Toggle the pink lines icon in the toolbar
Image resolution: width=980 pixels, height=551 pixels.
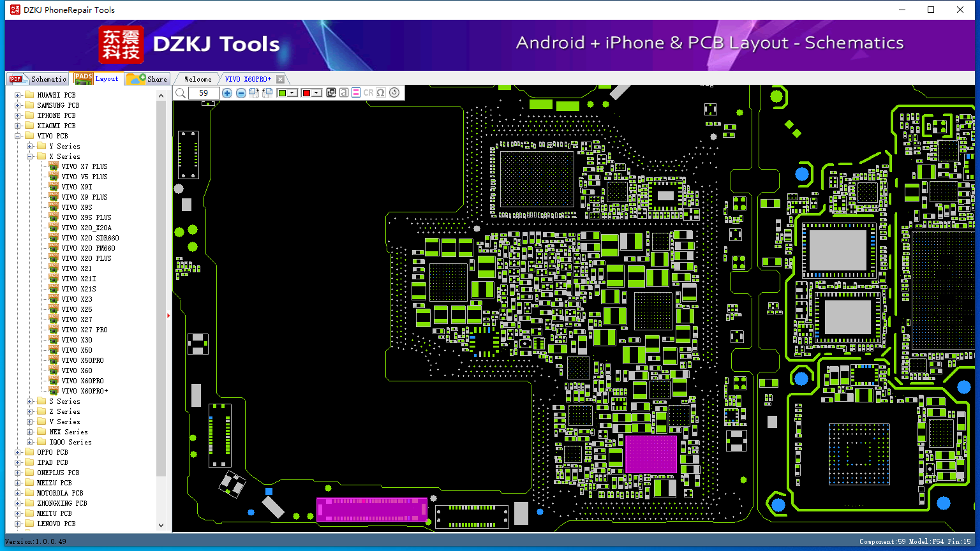356,93
